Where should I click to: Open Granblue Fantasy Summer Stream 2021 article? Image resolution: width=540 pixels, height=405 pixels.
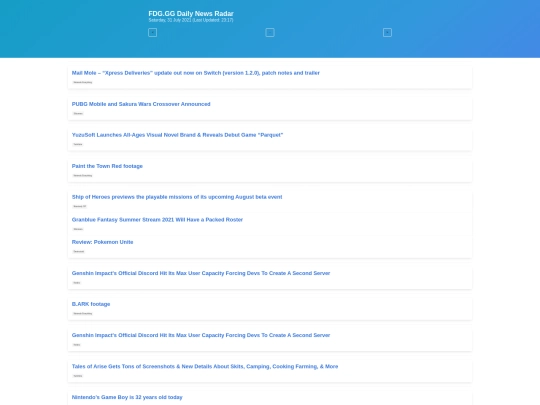click(157, 220)
